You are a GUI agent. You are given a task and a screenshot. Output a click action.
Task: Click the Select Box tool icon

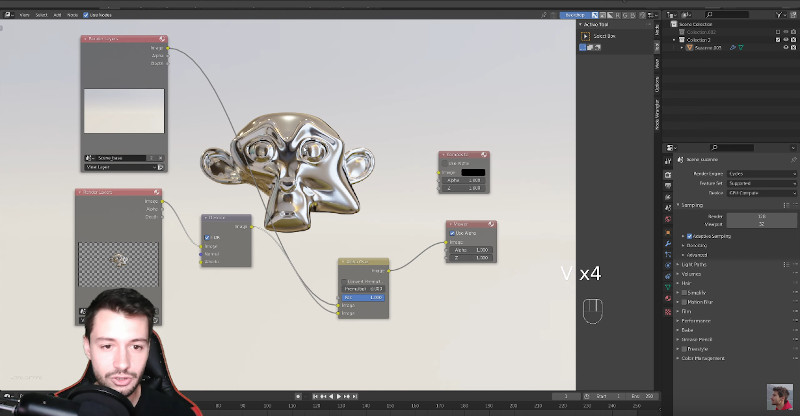tap(585, 36)
